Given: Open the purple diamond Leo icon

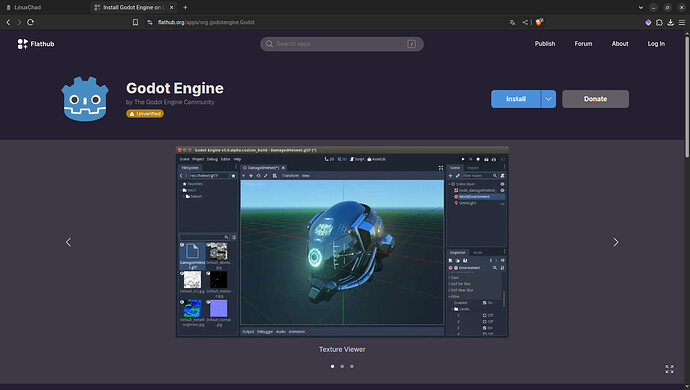Looking at the screenshot, I should [x=648, y=22].
